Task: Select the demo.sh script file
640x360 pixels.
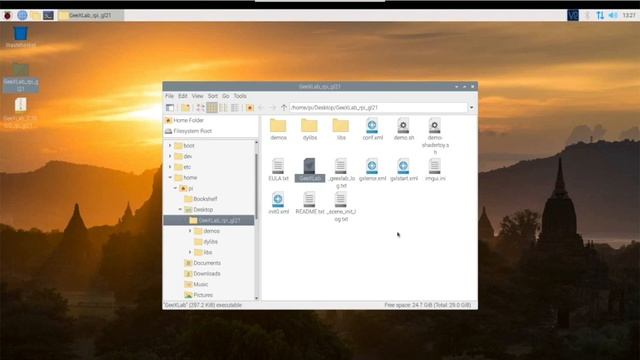Action: coord(404,129)
